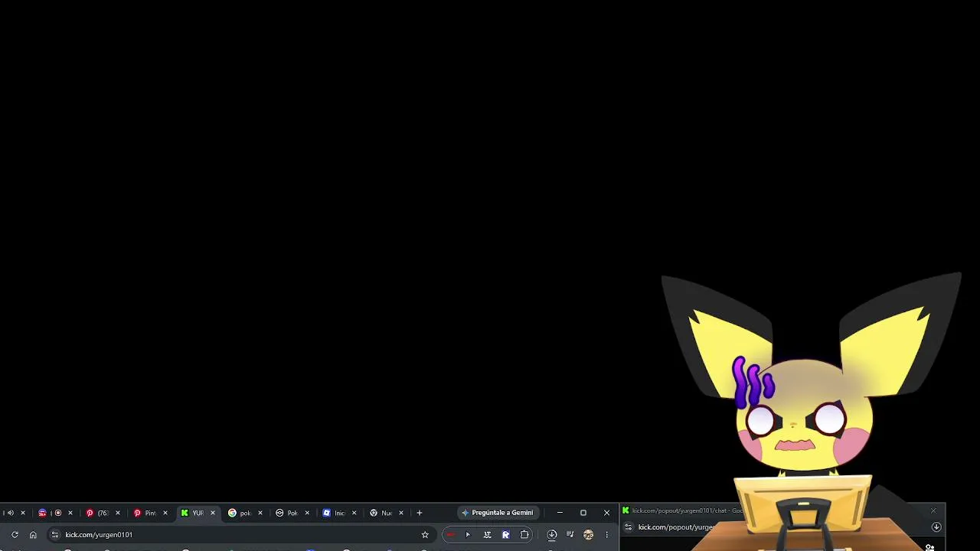
Task: Show browser downloads
Action: pos(551,535)
